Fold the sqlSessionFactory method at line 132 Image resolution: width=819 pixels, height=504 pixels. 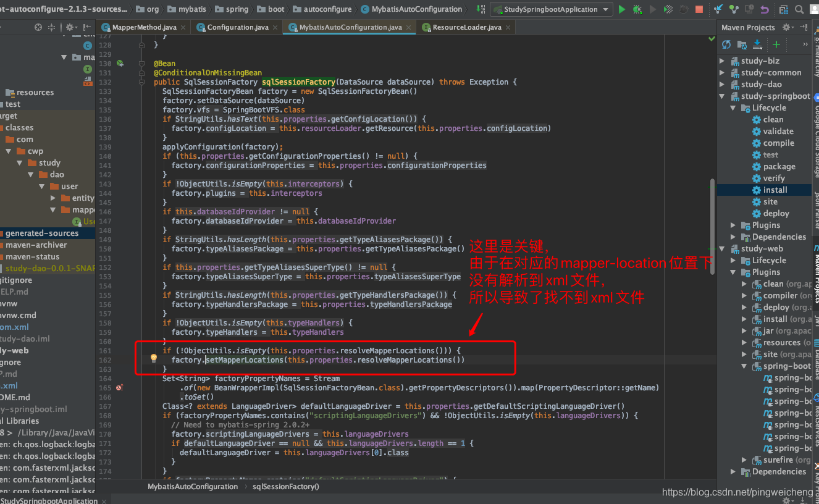click(x=143, y=82)
